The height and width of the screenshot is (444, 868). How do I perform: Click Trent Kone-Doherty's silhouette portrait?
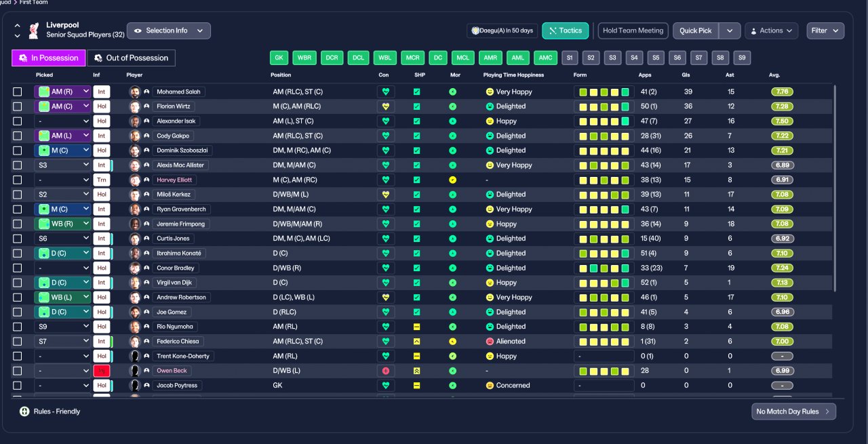tap(134, 356)
